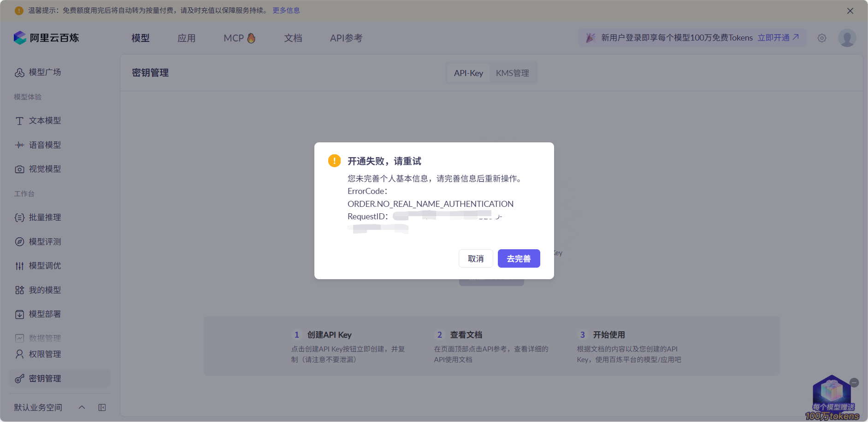
Task: Open the 模型广场 sidebar icon
Action: point(19,72)
